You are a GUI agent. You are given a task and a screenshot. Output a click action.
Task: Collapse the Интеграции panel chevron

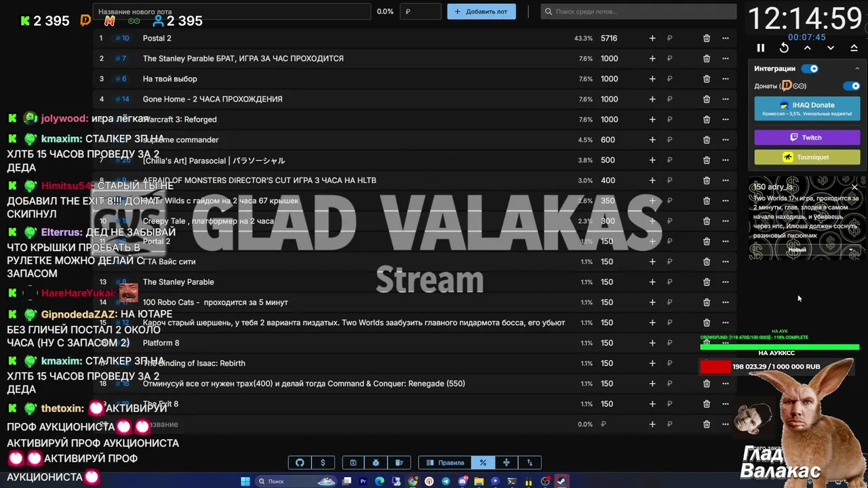[857, 68]
